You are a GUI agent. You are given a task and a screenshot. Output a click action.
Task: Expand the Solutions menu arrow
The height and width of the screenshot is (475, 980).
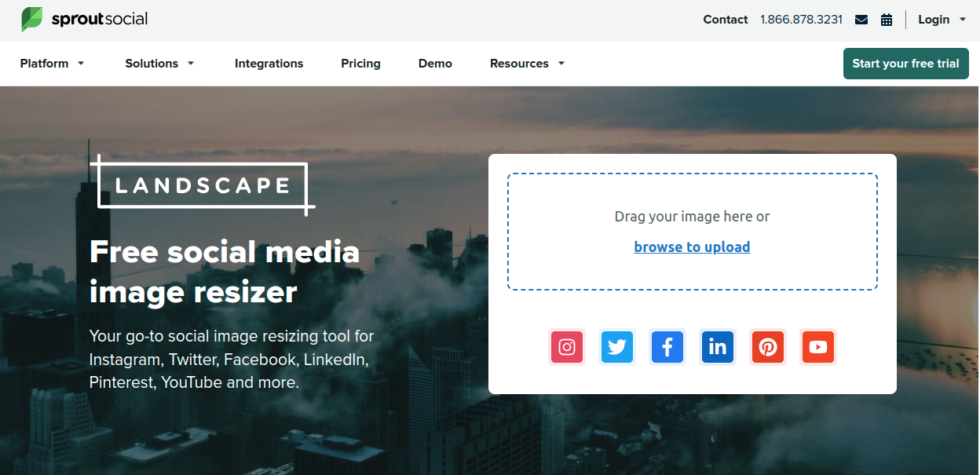[x=191, y=64]
